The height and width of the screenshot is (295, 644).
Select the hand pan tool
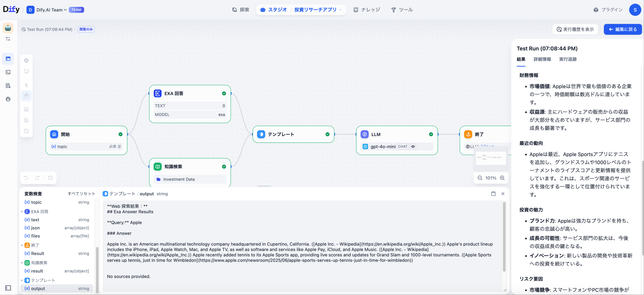[26, 96]
